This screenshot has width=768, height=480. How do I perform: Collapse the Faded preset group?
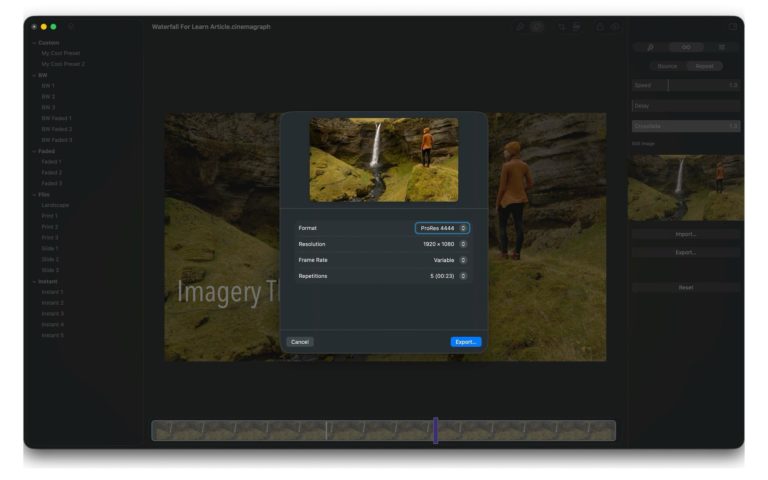click(34, 151)
